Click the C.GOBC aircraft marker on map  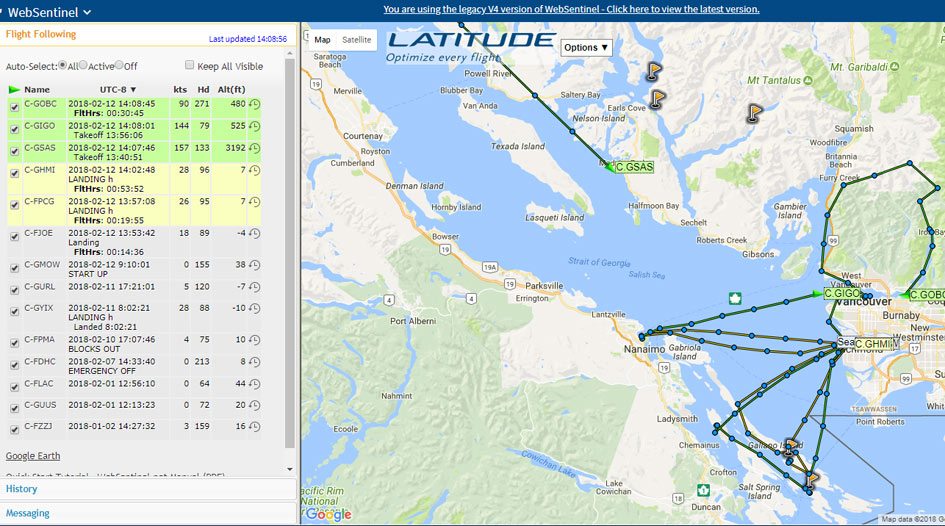tap(904, 295)
